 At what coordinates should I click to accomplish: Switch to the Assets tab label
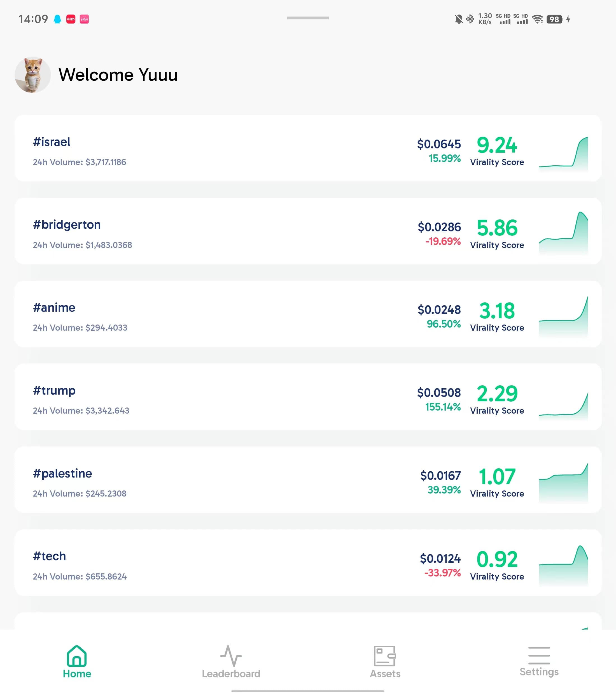coord(385,674)
